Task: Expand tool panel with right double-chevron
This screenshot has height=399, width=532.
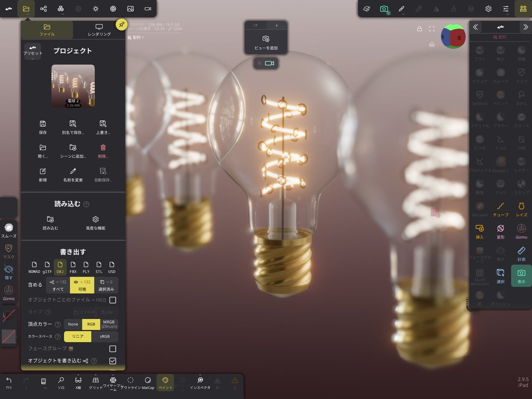Action: [x=525, y=27]
